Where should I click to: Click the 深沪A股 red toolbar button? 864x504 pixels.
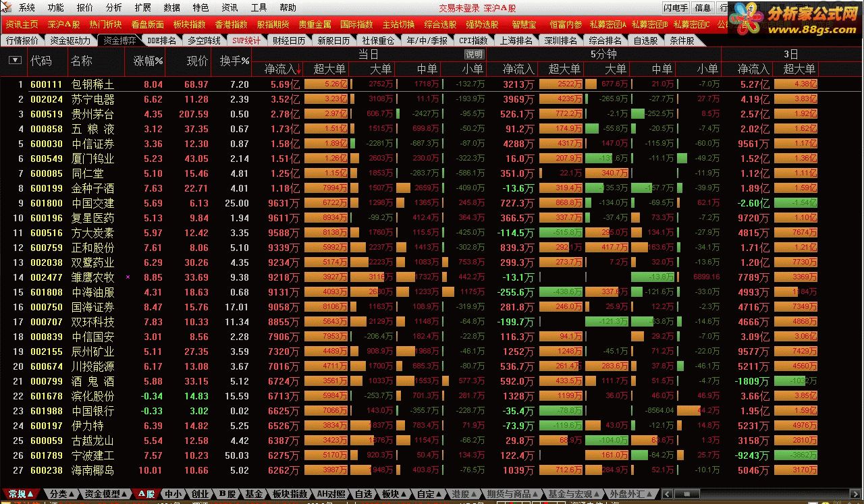click(x=63, y=24)
